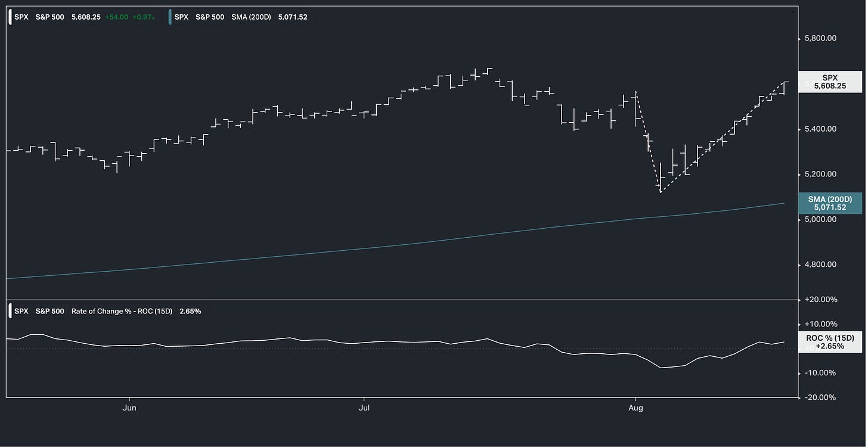This screenshot has width=868, height=448.
Task: Click the S&P 500 name in the ROC legend
Action: pyautogui.click(x=50, y=311)
